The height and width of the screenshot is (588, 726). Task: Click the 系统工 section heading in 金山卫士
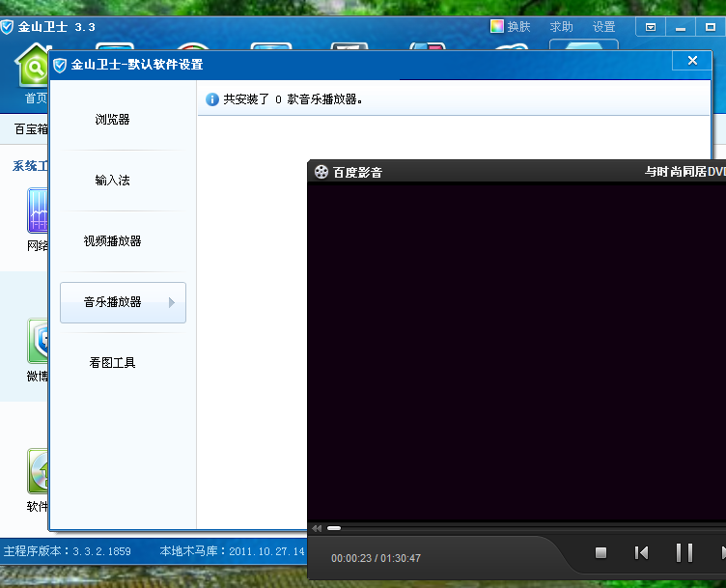(30, 166)
